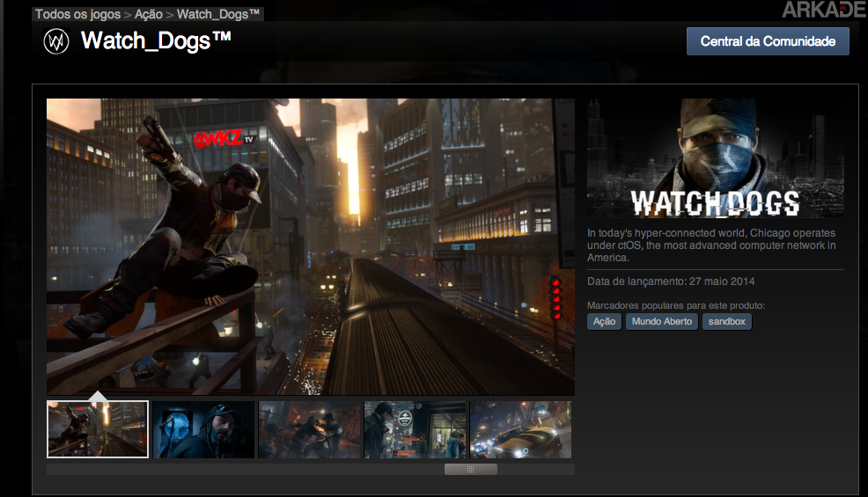Select the street fight screenshot thumbnail

tap(309, 429)
